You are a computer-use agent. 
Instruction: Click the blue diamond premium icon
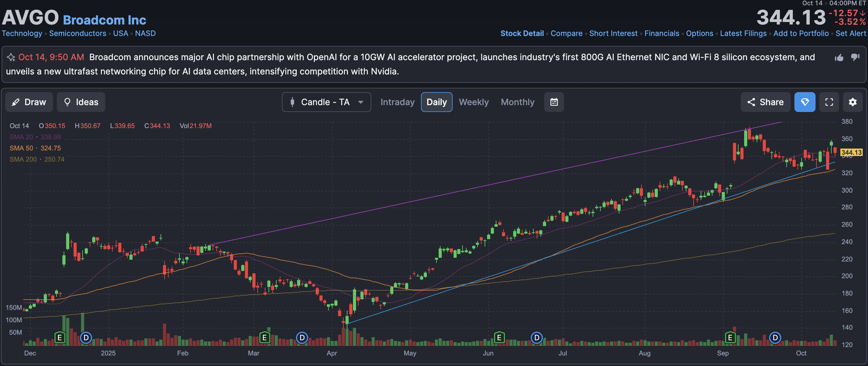pyautogui.click(x=804, y=102)
